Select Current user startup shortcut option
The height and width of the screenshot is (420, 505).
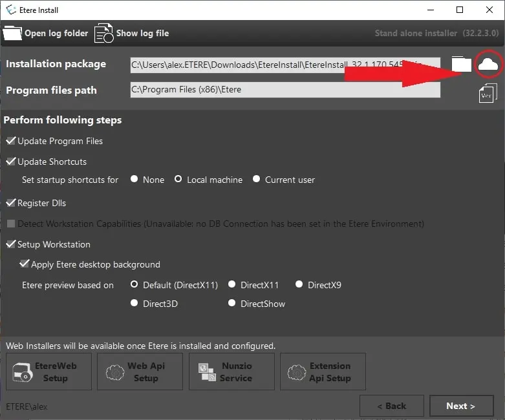click(257, 180)
